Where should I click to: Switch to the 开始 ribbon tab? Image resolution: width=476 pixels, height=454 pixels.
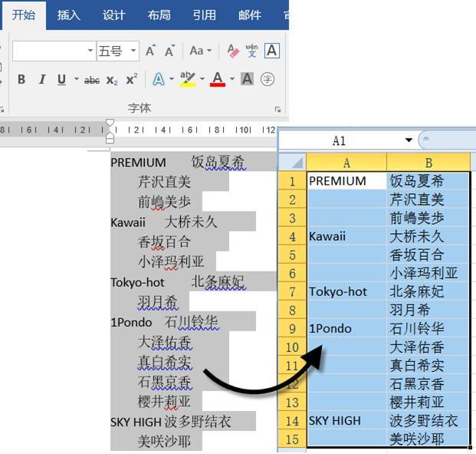pos(24,15)
